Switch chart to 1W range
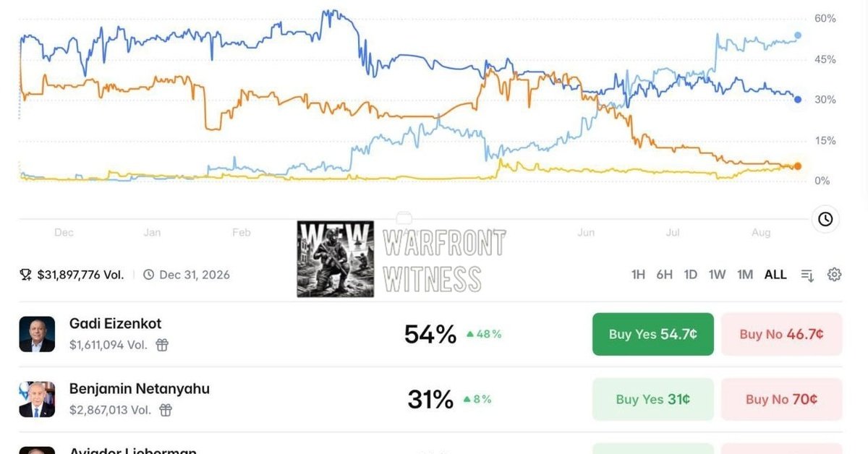868x454 pixels. click(x=717, y=275)
